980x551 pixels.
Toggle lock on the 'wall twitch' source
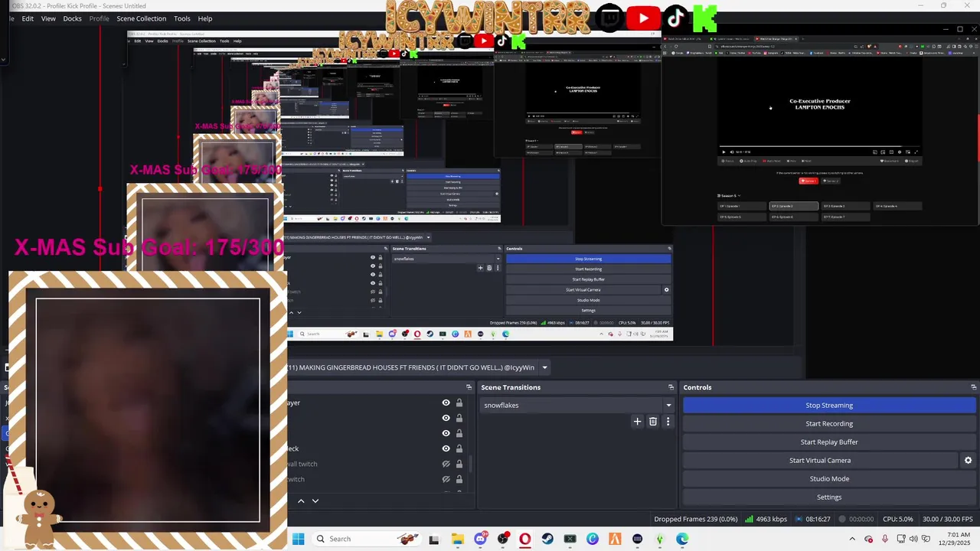coord(459,464)
